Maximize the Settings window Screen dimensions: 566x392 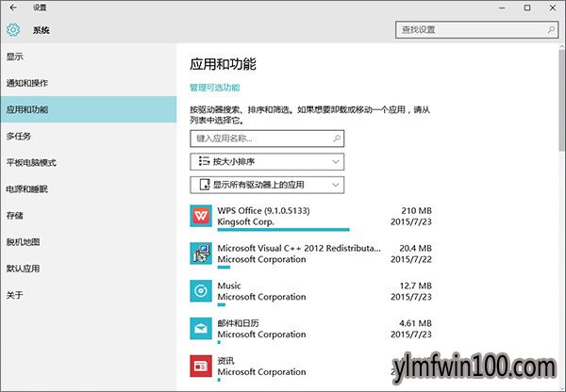coord(527,8)
